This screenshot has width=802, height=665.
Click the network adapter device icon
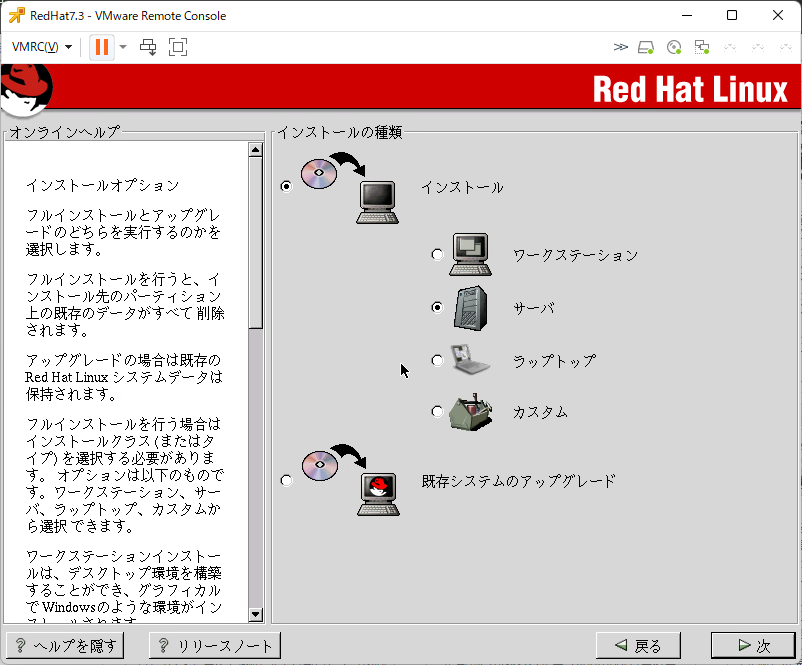[702, 48]
